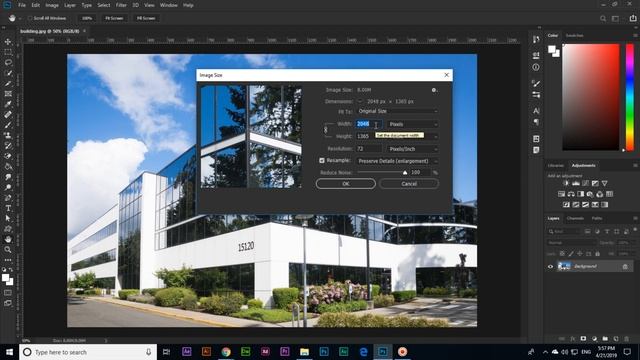The image size is (640, 360).
Task: Select the Path Selection arrow tool
Action: (8, 218)
